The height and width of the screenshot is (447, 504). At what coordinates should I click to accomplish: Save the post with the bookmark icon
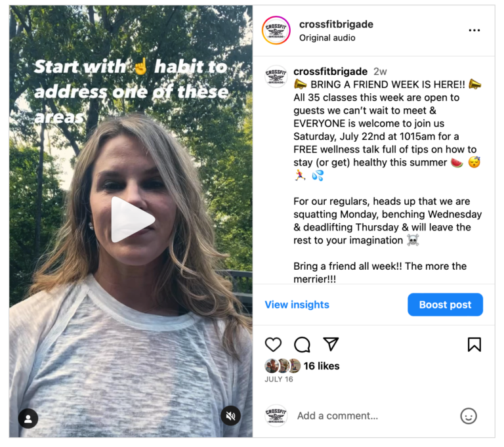[x=474, y=345]
